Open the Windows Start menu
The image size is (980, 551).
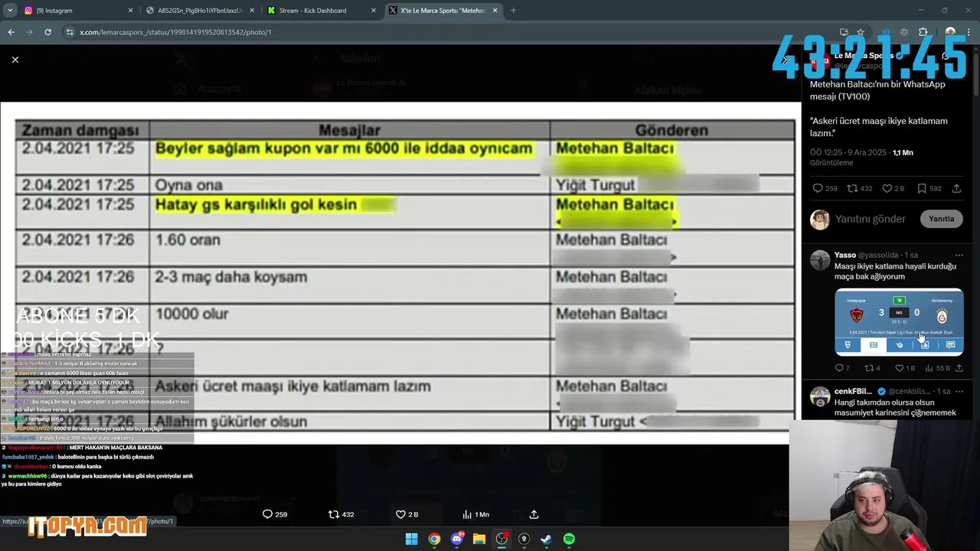[x=411, y=539]
